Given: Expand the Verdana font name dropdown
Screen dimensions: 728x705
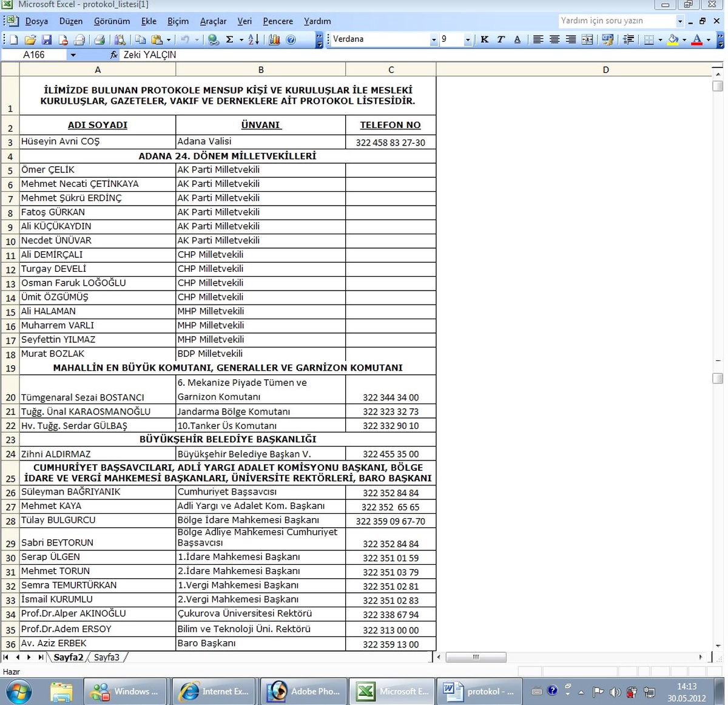Looking at the screenshot, I should click(434, 40).
